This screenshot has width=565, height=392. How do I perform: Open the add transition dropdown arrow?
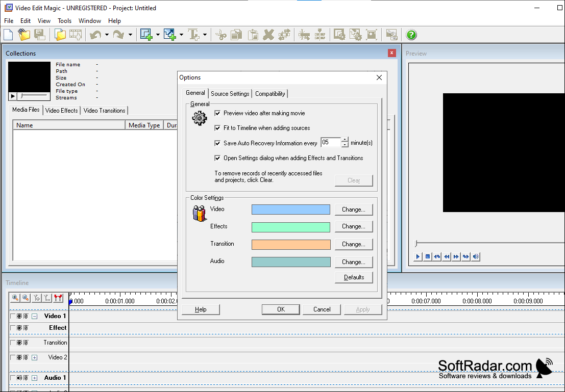(181, 35)
